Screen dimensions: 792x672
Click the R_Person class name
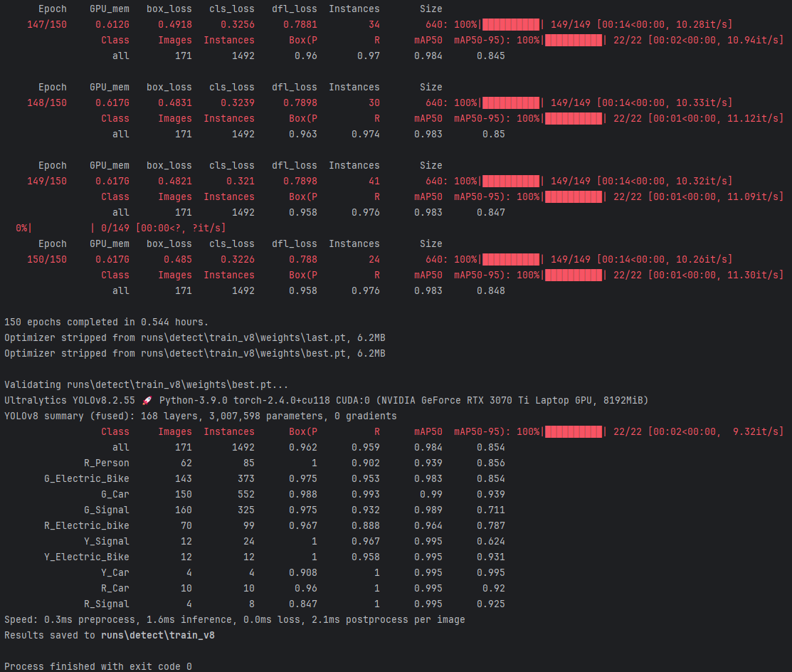tap(107, 463)
